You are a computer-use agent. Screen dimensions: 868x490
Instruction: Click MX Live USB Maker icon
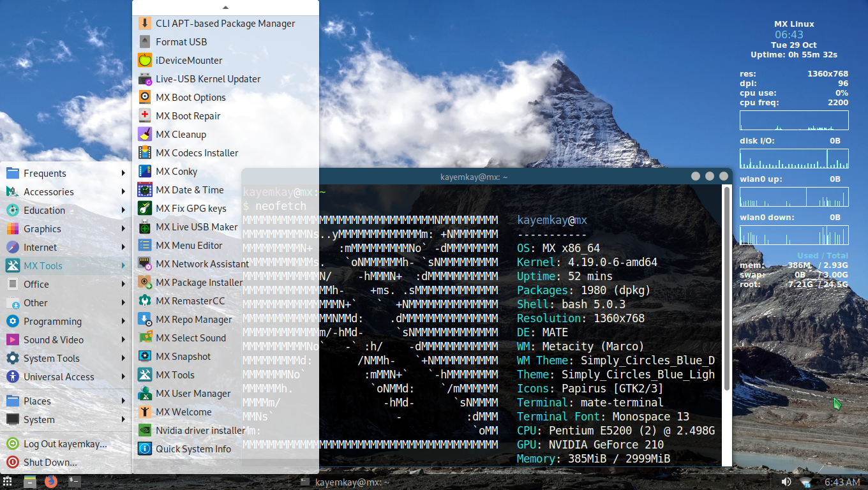point(145,227)
